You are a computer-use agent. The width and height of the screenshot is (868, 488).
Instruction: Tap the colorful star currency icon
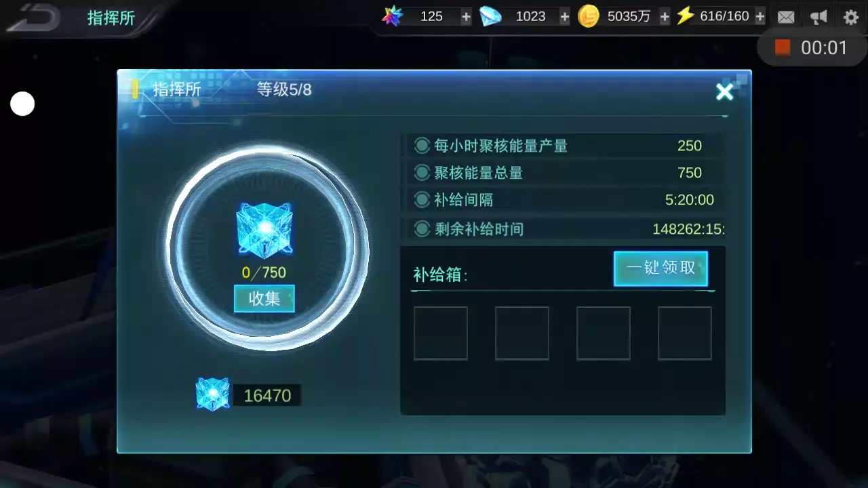click(392, 16)
